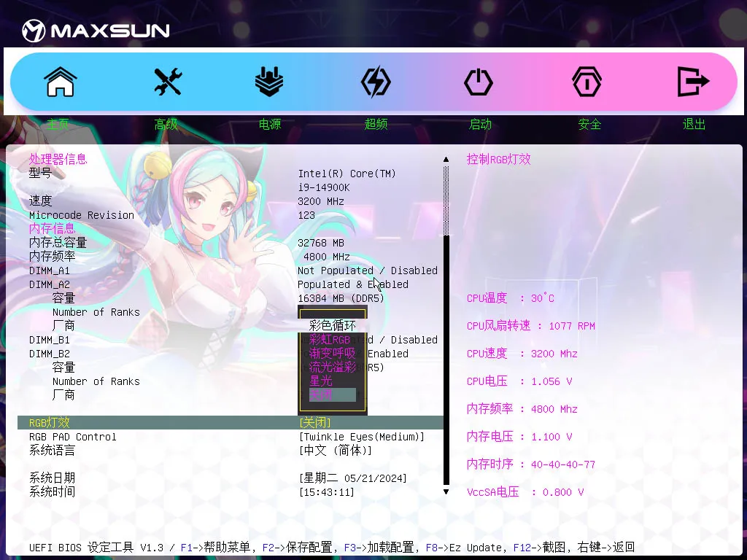This screenshot has width=747, height=560.
Task: Click 16384 MB (DDR5) capacity value
Action: 341,298
